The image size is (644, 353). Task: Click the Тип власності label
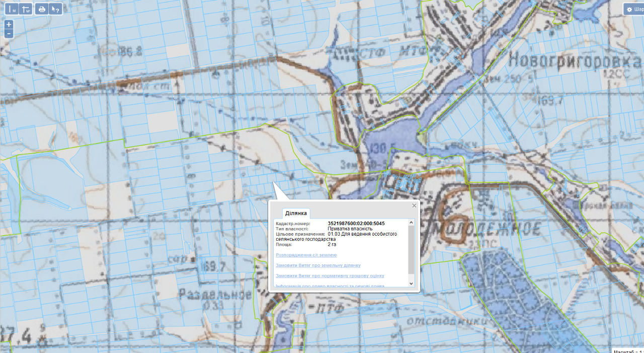click(292, 229)
